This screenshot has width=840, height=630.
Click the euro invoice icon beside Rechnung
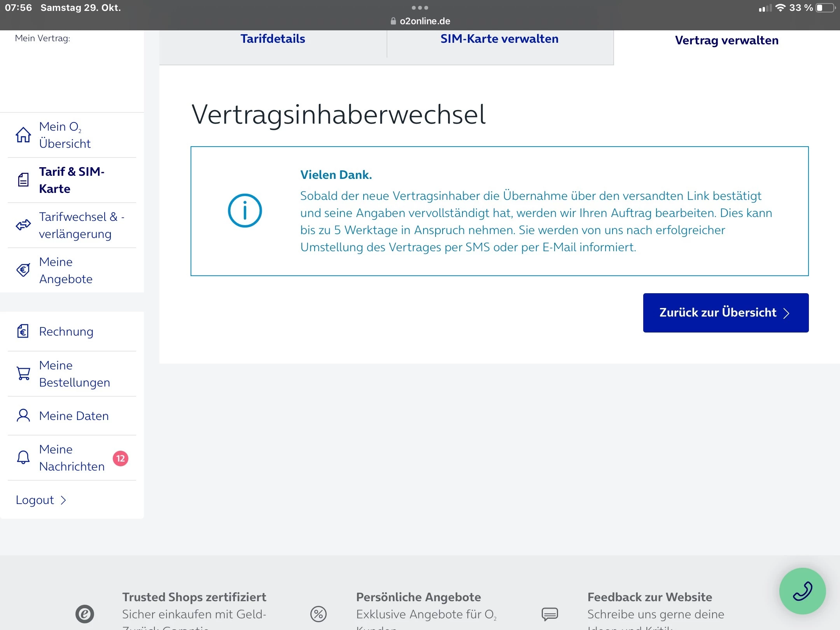23,331
